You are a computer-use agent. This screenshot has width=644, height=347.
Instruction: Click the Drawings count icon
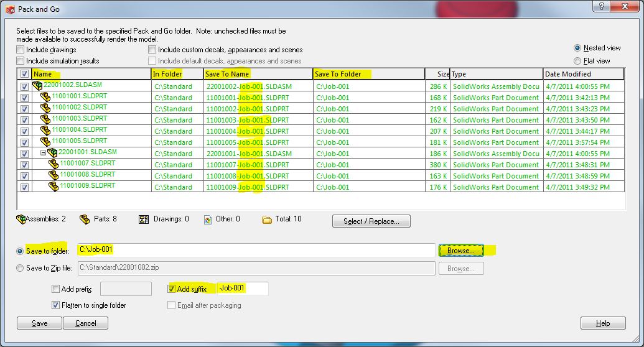pyautogui.click(x=144, y=220)
